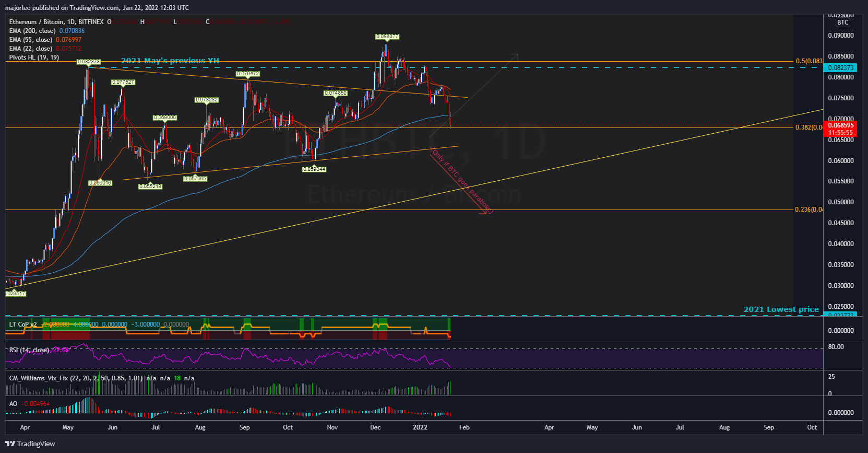868x453 pixels.
Task: Click the 029517 pivot low label
Action: click(16, 293)
